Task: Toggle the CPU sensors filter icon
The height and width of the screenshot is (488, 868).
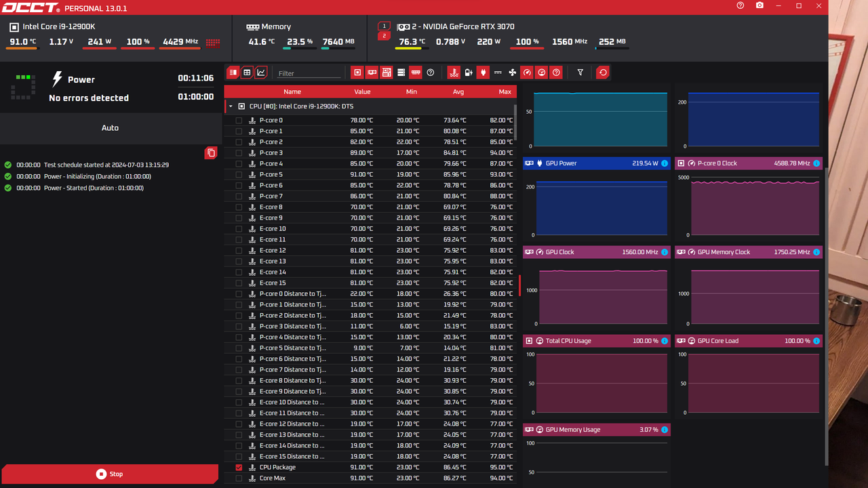Action: click(357, 73)
